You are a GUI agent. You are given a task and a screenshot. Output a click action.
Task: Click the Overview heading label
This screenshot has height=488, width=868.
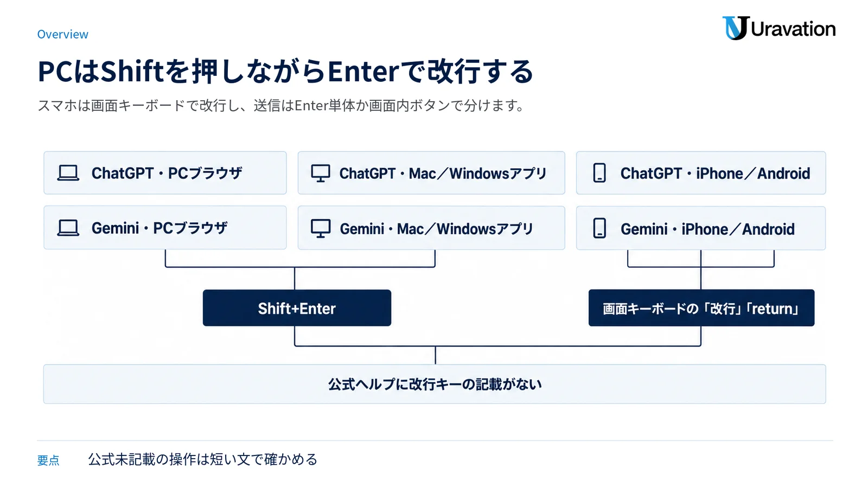(62, 34)
